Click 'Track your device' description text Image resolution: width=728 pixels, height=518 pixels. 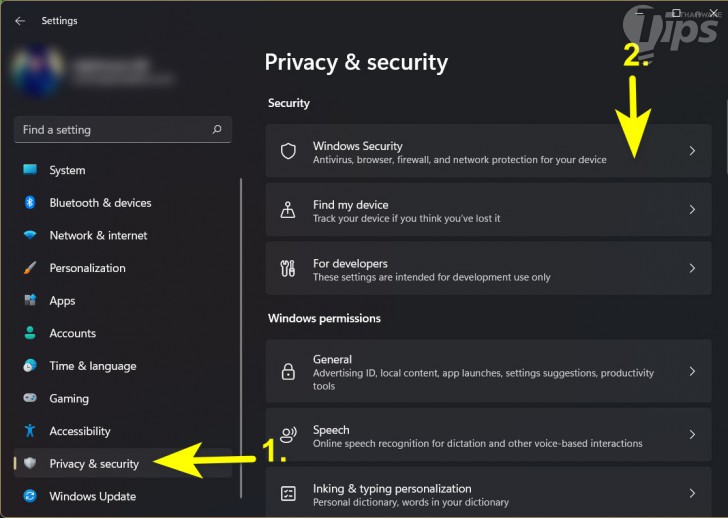(x=406, y=218)
